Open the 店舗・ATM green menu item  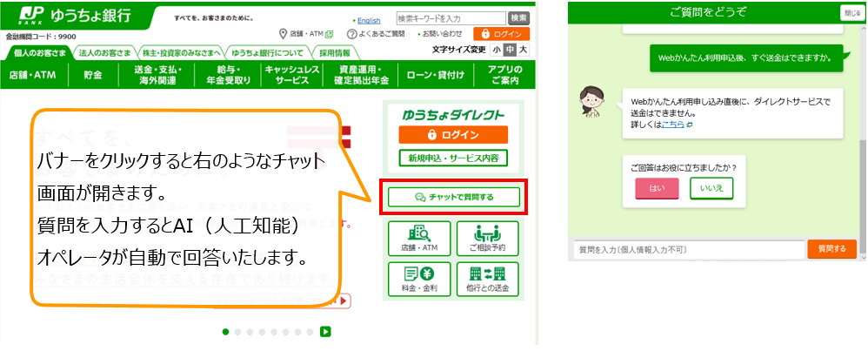pos(33,75)
